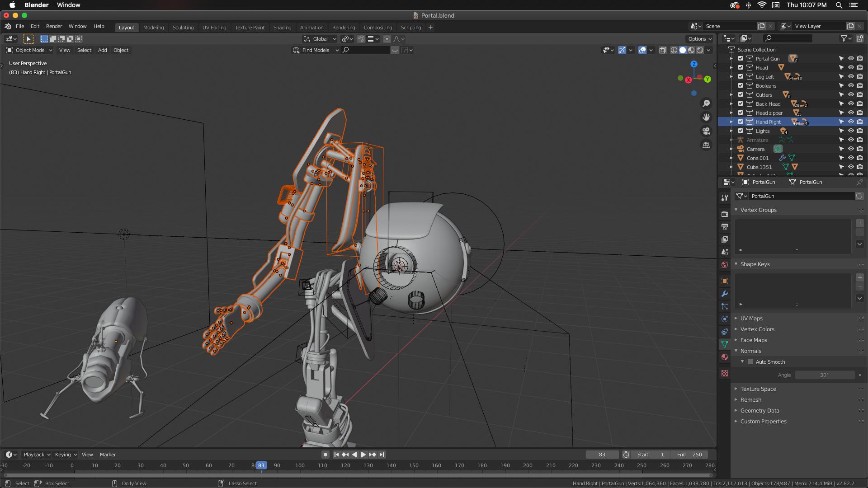Open the outliner filter dropdown
The height and width of the screenshot is (488, 868).
[845, 39]
